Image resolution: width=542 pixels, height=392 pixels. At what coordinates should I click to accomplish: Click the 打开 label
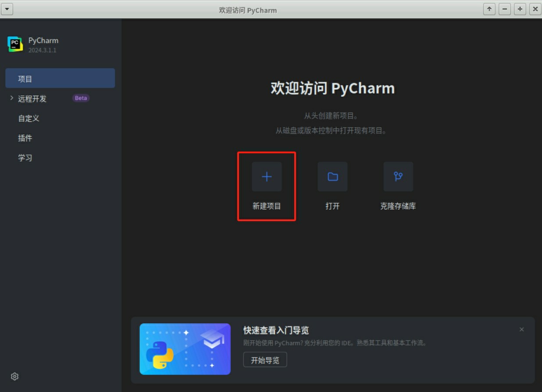pos(332,206)
